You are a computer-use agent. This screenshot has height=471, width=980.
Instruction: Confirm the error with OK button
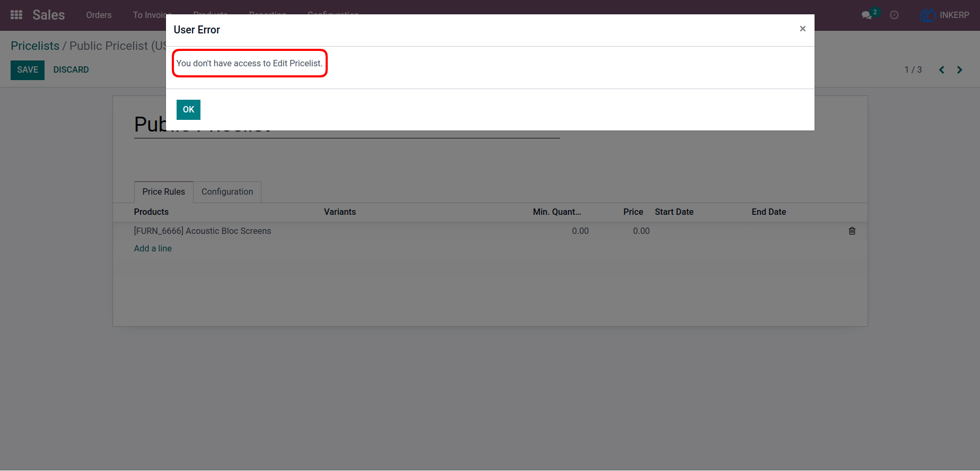point(188,110)
